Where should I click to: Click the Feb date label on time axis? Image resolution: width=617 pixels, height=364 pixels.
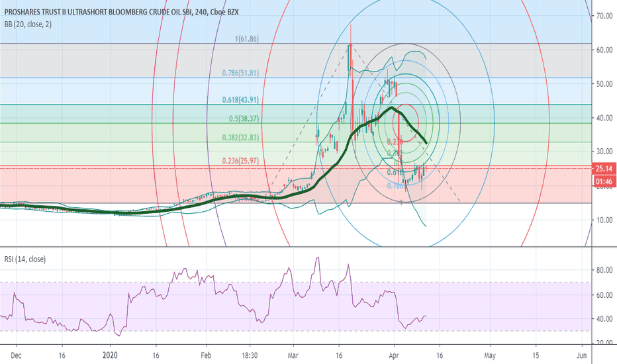coord(206,356)
